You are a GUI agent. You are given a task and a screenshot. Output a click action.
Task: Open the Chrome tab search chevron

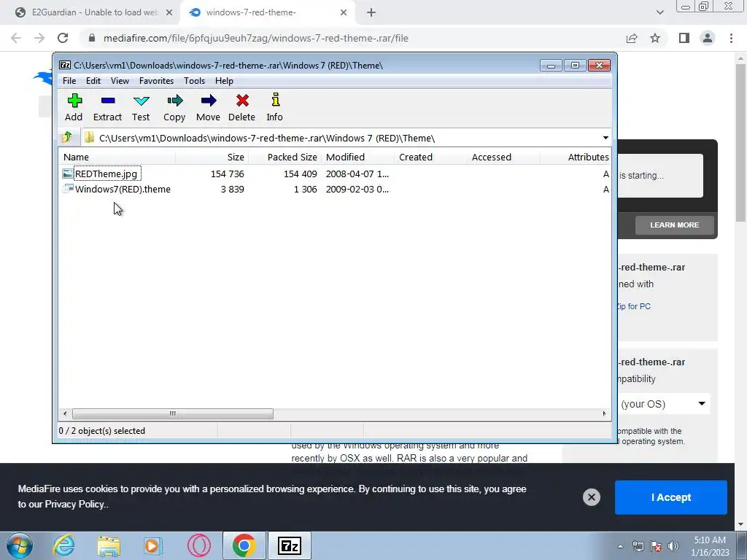(x=659, y=12)
